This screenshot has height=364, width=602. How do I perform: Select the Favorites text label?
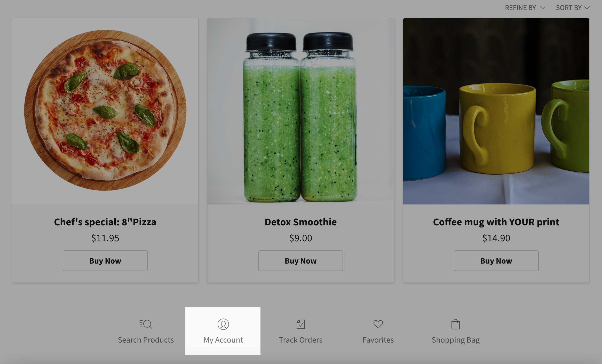coord(378,340)
